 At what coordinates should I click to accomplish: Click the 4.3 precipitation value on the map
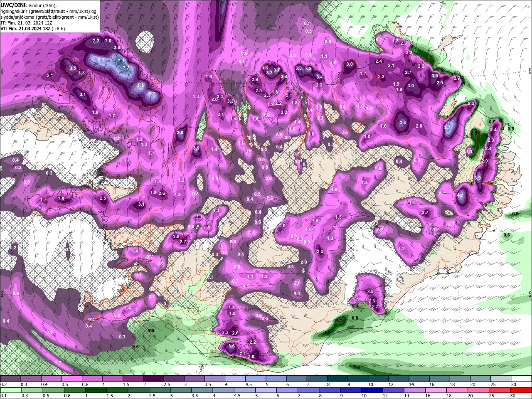click(460, 195)
